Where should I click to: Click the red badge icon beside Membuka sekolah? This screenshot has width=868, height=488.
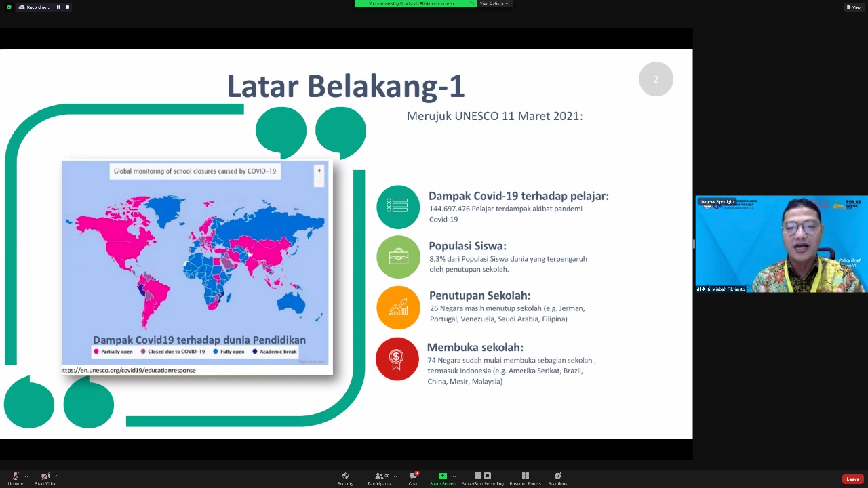(397, 359)
